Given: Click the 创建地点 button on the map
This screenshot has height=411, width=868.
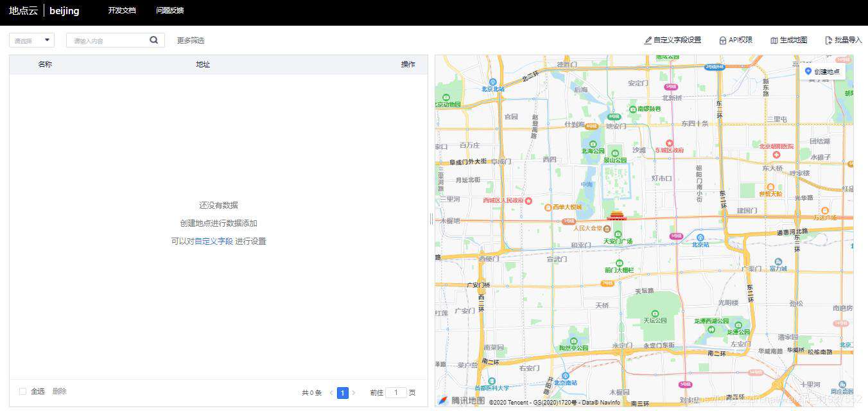Looking at the screenshot, I should (822, 72).
